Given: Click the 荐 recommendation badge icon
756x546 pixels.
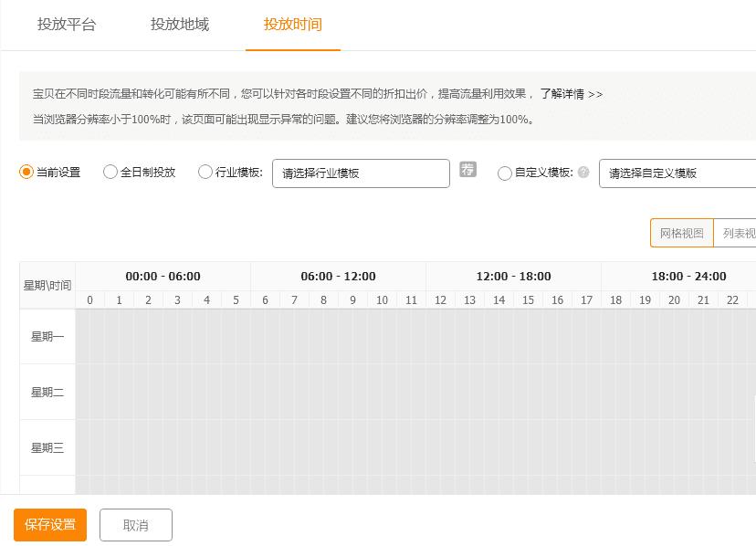Looking at the screenshot, I should pos(468,170).
